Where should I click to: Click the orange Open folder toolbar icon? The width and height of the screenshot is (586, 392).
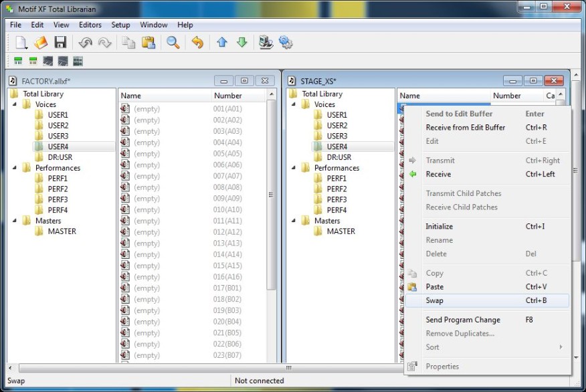point(41,43)
